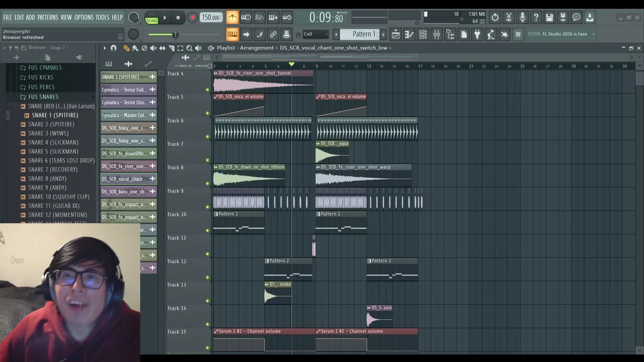The width and height of the screenshot is (644, 362).
Task: Click the microphone one-click recording icon
Action: (522, 18)
